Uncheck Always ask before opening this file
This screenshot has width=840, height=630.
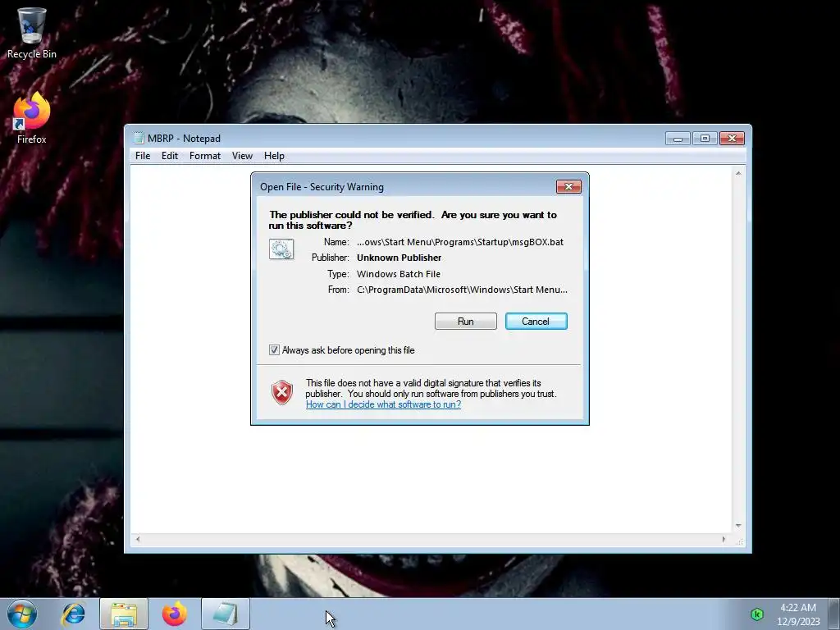coord(274,350)
